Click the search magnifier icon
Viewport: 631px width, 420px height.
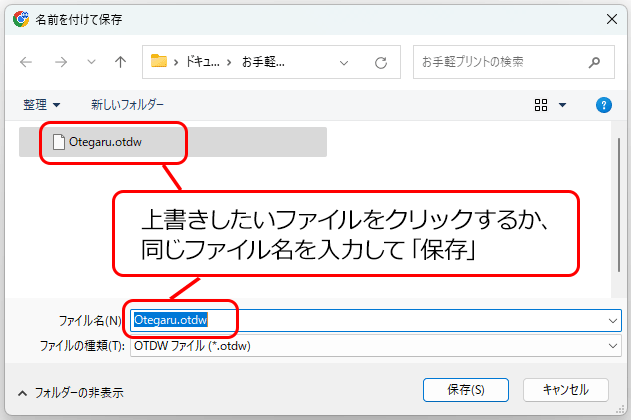coord(594,62)
